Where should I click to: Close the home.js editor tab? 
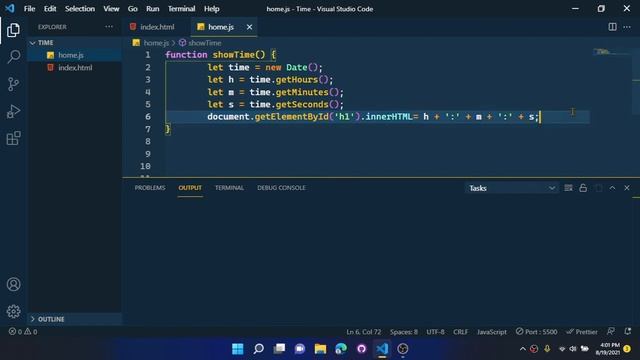(249, 27)
